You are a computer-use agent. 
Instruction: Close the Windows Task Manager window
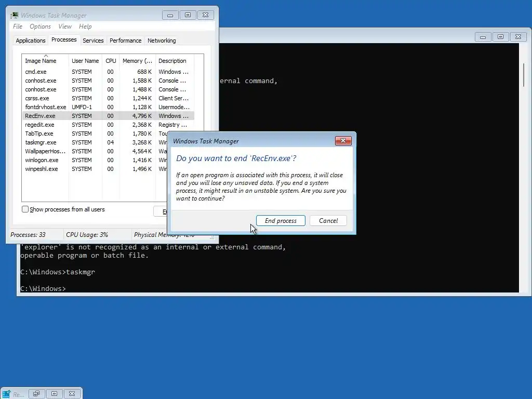205,15
